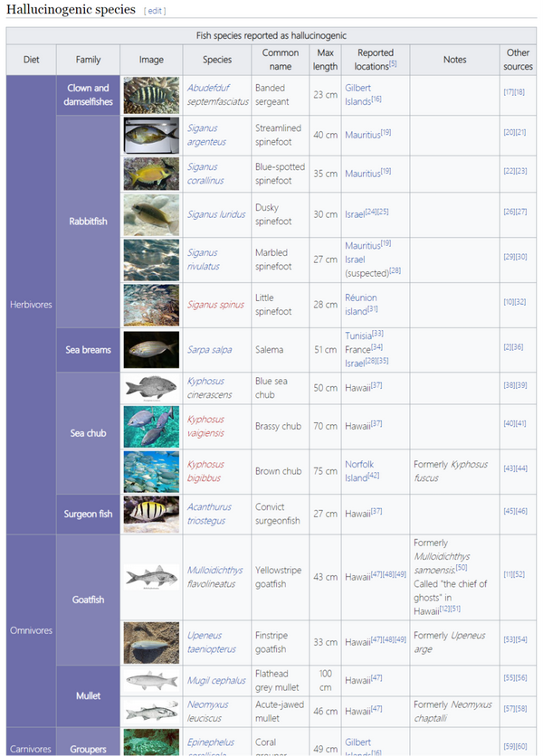Click citation [20] in Other sources column

tap(510, 132)
